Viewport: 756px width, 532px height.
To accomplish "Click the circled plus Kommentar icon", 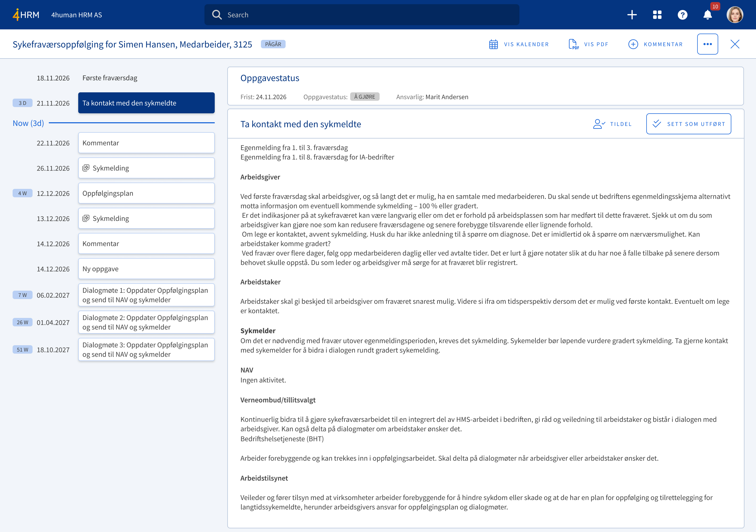I will (633, 44).
